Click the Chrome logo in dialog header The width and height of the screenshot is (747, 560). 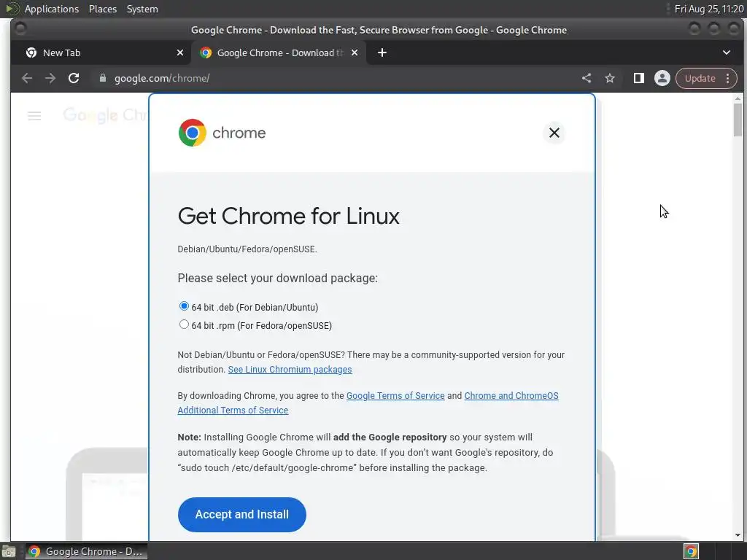(193, 133)
